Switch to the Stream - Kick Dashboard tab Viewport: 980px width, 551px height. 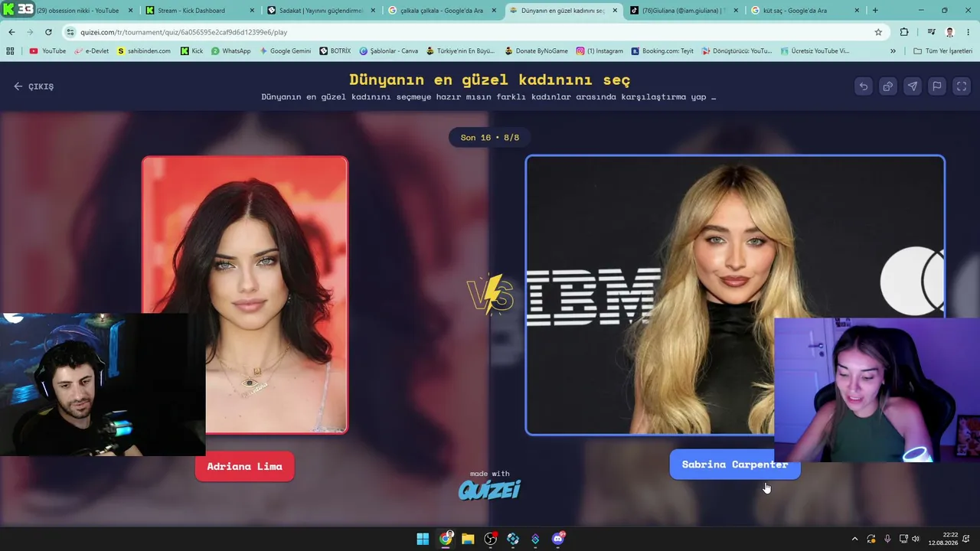pos(191,11)
